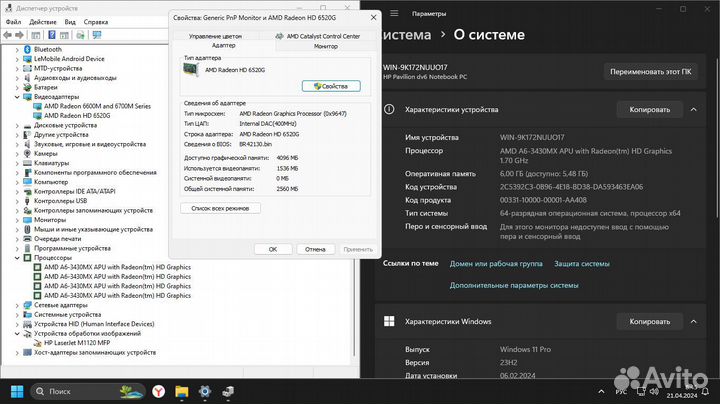Select the Bluetooth icon in device tree
This screenshot has height=404, width=720.
tap(27, 49)
